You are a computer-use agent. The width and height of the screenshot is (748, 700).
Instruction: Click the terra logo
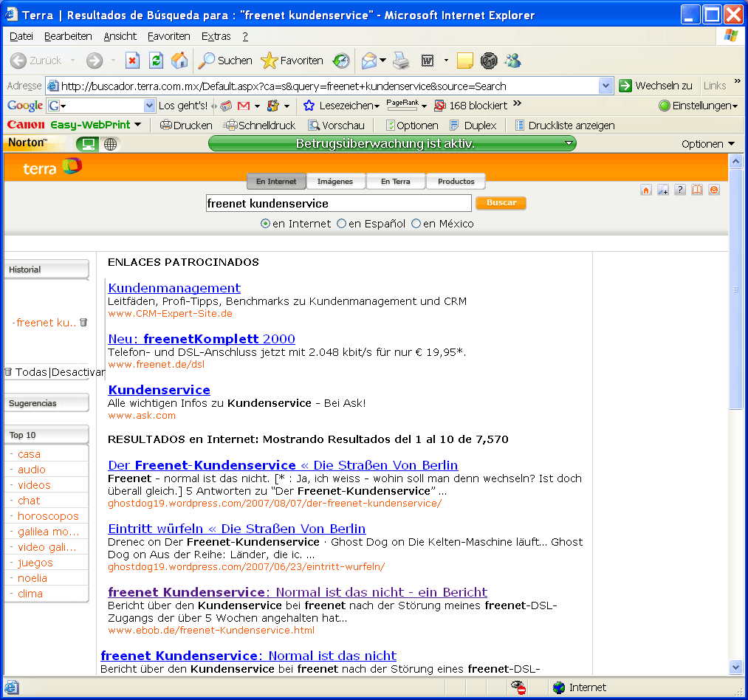[x=52, y=167]
